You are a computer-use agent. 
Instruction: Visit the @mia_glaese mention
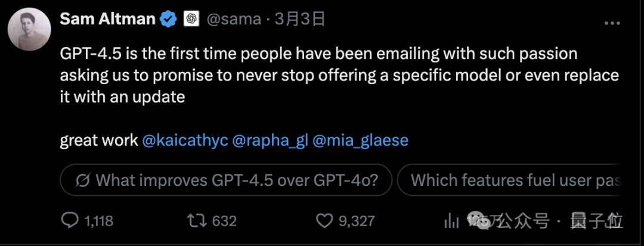click(360, 141)
